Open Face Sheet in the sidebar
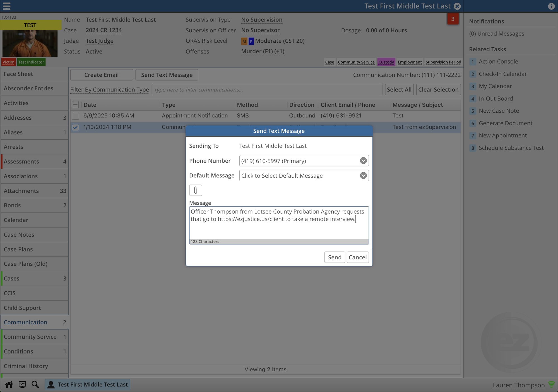The image size is (558, 392). (x=34, y=74)
